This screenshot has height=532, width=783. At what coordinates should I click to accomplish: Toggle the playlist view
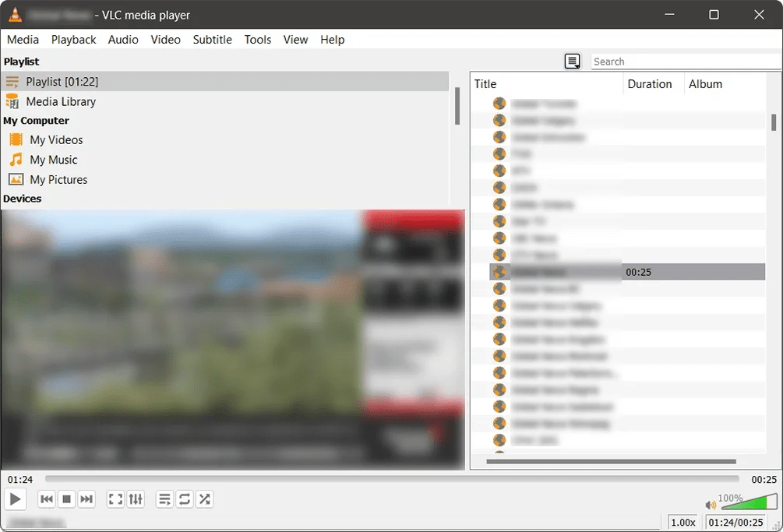point(164,499)
